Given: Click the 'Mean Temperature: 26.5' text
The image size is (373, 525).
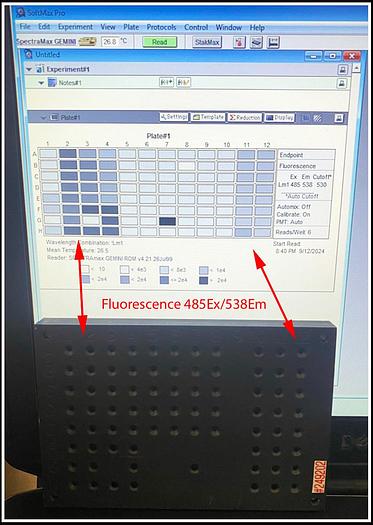Looking at the screenshot, I should click(x=77, y=250).
